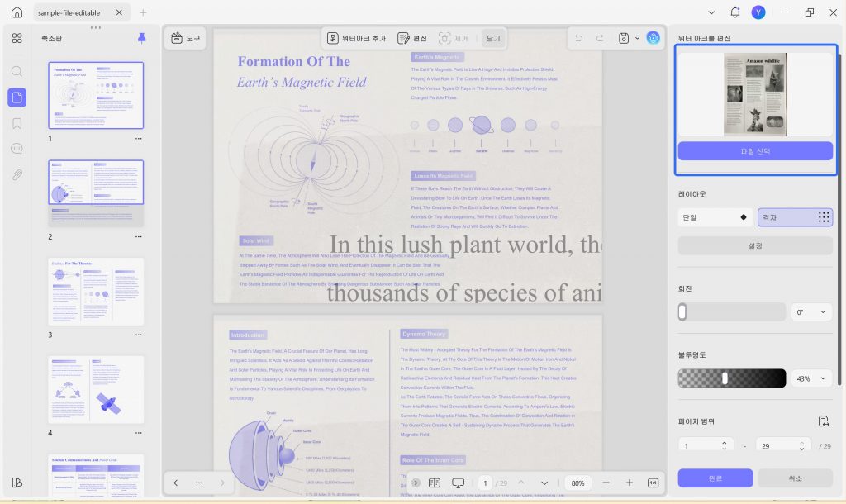Open the rotation angle dropdown
This screenshot has height=504, width=846.
811,311
